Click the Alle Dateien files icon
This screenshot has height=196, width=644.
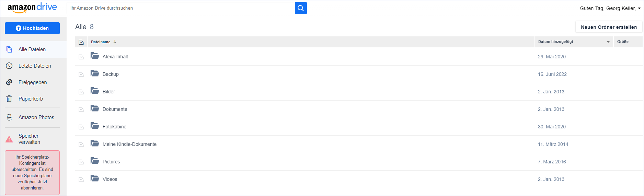click(x=9, y=49)
